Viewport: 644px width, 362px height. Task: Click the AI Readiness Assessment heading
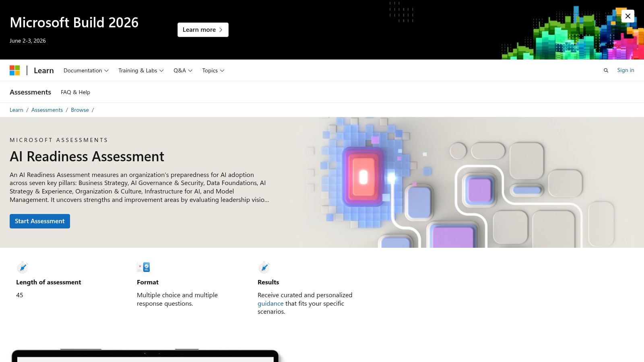(x=87, y=156)
